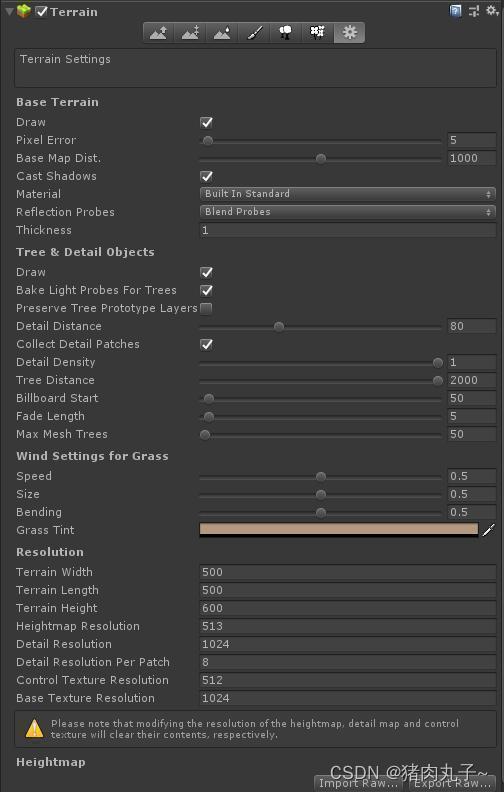Uncheck Bake Light Probes For Trees
Image resolution: width=504 pixels, height=792 pixels.
pos(207,290)
